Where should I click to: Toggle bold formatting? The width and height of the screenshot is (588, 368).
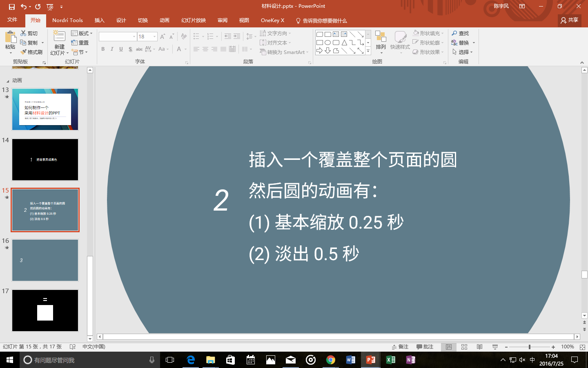click(x=103, y=49)
